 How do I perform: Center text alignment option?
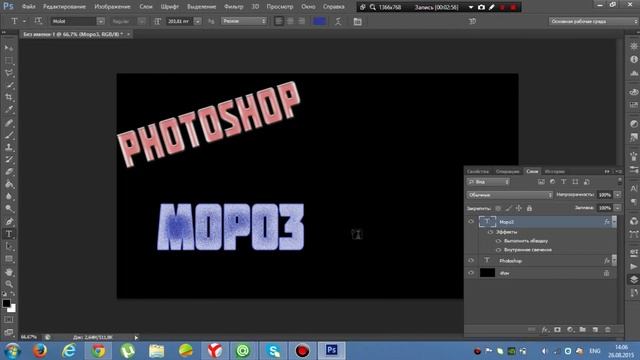point(290,21)
